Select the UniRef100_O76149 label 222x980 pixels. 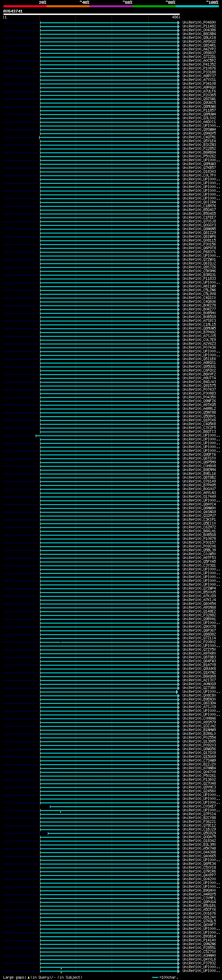click(x=199, y=481)
